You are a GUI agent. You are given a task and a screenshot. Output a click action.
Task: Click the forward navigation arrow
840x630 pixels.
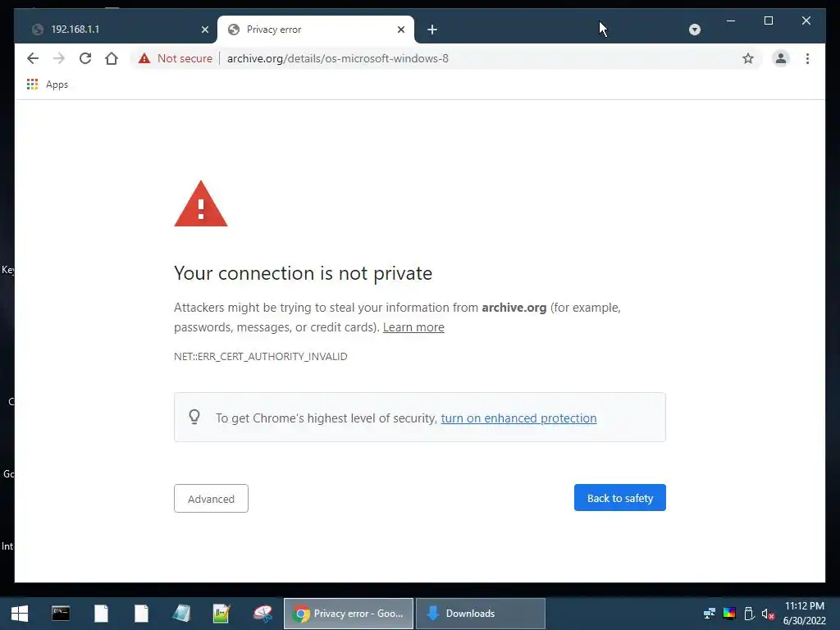click(x=59, y=58)
